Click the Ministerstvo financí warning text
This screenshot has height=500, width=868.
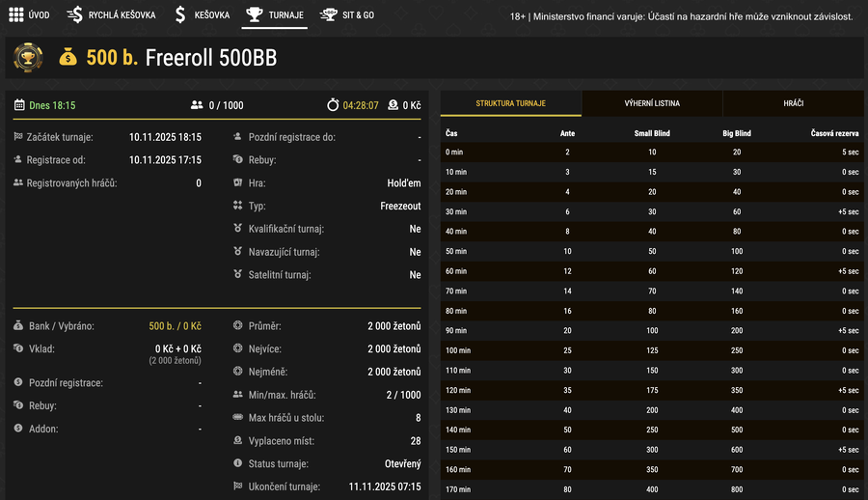[x=681, y=16]
